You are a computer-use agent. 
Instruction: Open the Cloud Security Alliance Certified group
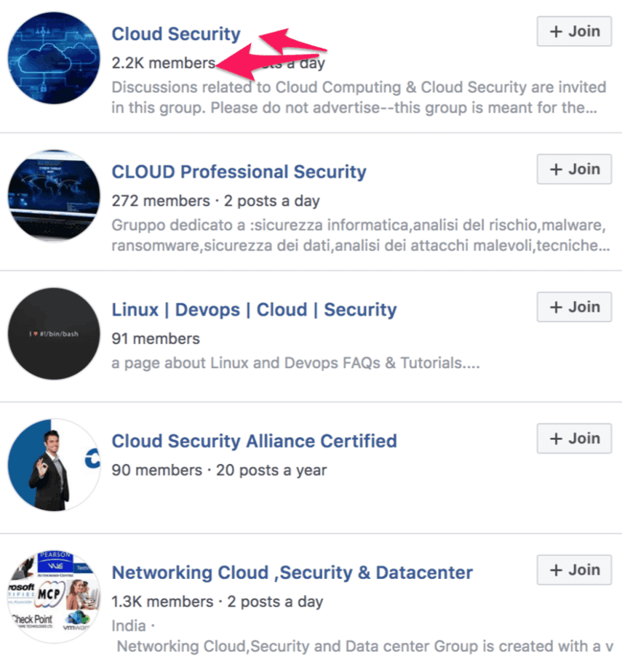pos(254,441)
